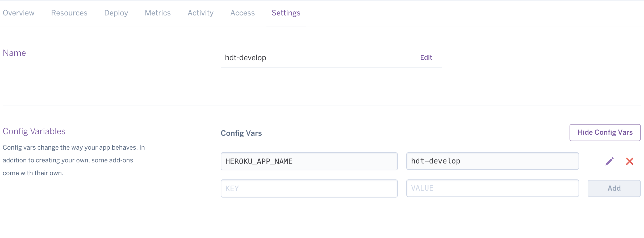
Task: Open the Overview tab
Action: point(19,13)
